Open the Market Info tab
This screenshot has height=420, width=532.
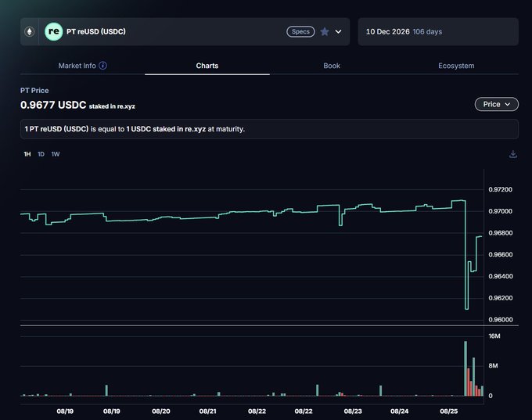click(77, 66)
